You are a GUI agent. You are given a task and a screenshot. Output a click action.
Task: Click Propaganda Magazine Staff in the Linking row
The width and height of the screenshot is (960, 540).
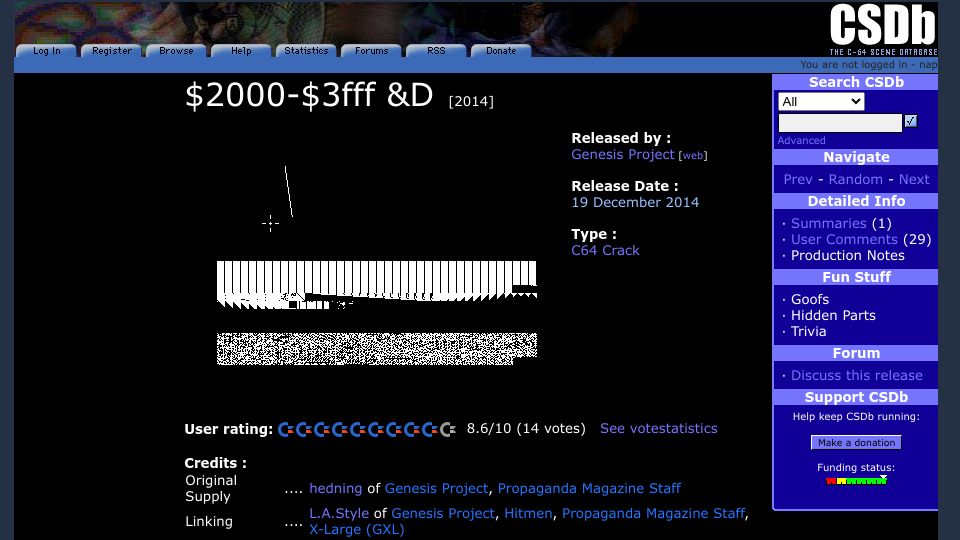tap(653, 513)
